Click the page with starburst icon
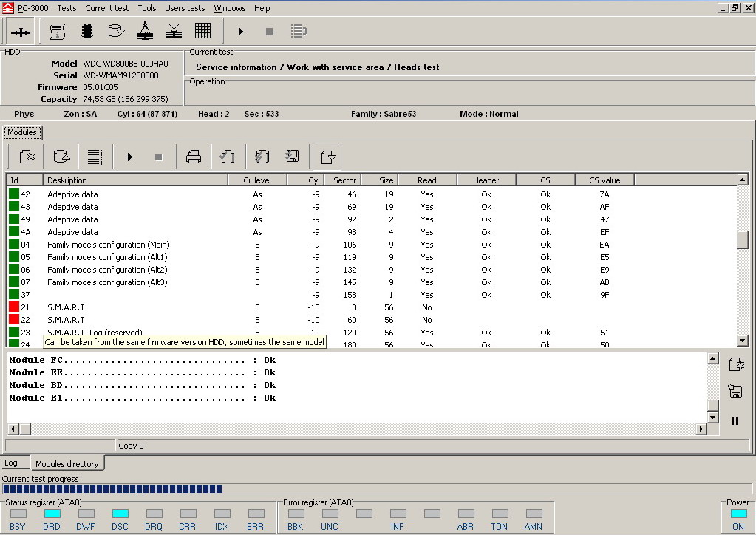The image size is (756, 535). tap(27, 157)
